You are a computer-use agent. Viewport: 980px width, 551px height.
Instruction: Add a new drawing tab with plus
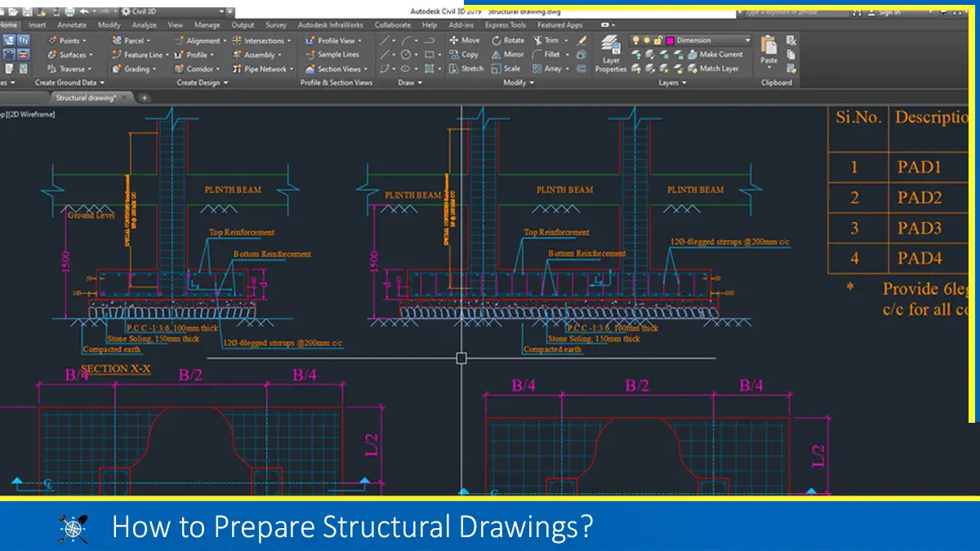click(x=145, y=97)
